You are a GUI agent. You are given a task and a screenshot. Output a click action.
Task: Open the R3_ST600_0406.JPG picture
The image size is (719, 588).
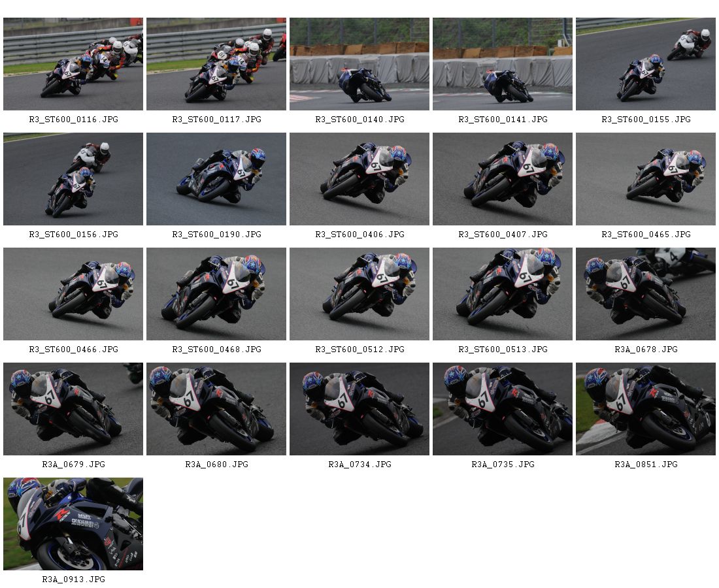coord(359,179)
